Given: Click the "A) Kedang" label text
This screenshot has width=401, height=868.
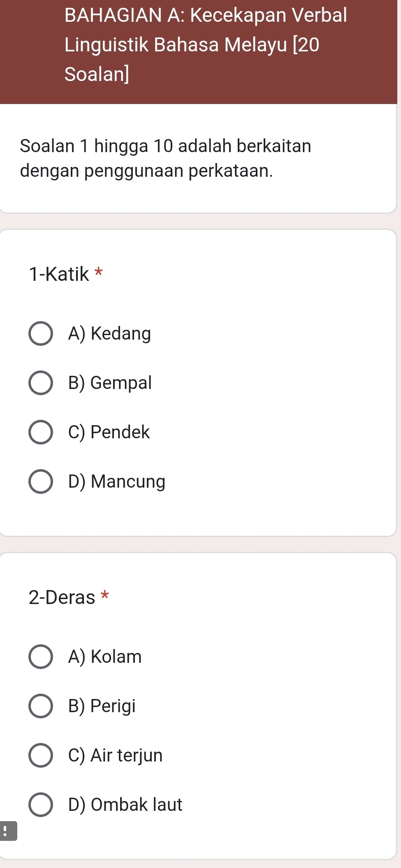Looking at the screenshot, I should [x=109, y=333].
